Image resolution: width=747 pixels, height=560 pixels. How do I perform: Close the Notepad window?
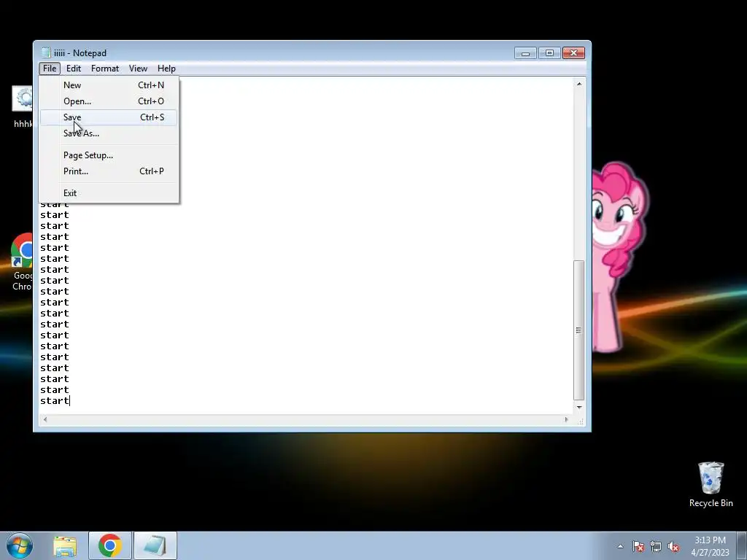coord(573,52)
